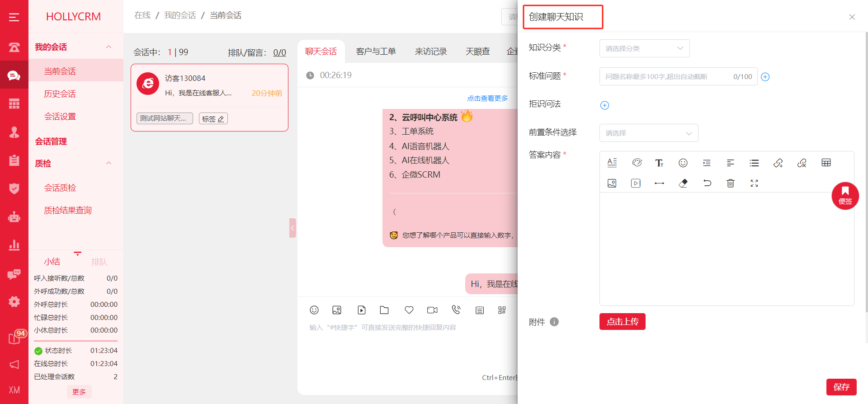Click the QR code icon in the chat toolbar
Viewport: 868px width, 404px height.
tap(502, 310)
